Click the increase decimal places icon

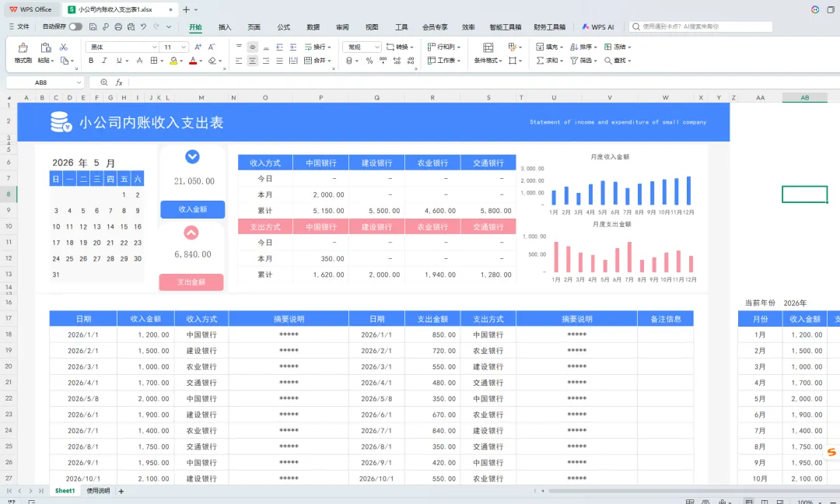click(x=397, y=61)
